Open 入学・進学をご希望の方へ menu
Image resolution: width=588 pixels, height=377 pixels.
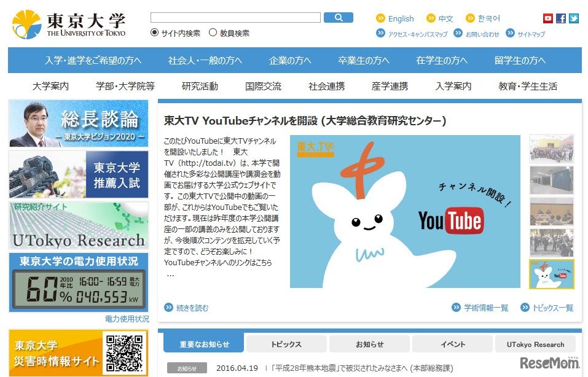93,60
